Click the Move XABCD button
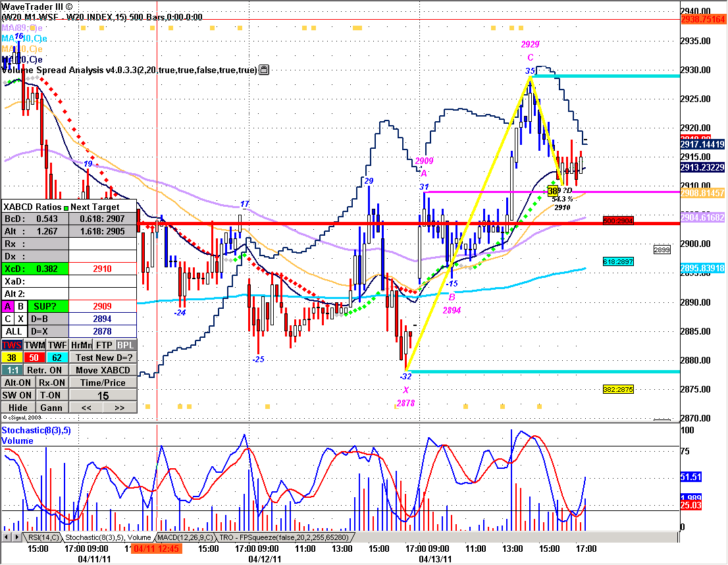This screenshot has height=565, width=728. (x=103, y=370)
